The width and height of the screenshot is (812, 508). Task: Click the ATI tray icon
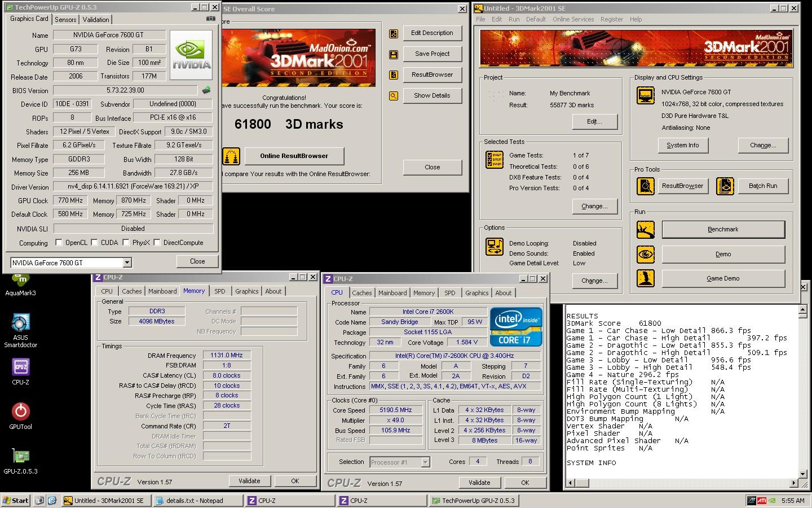[761, 501]
